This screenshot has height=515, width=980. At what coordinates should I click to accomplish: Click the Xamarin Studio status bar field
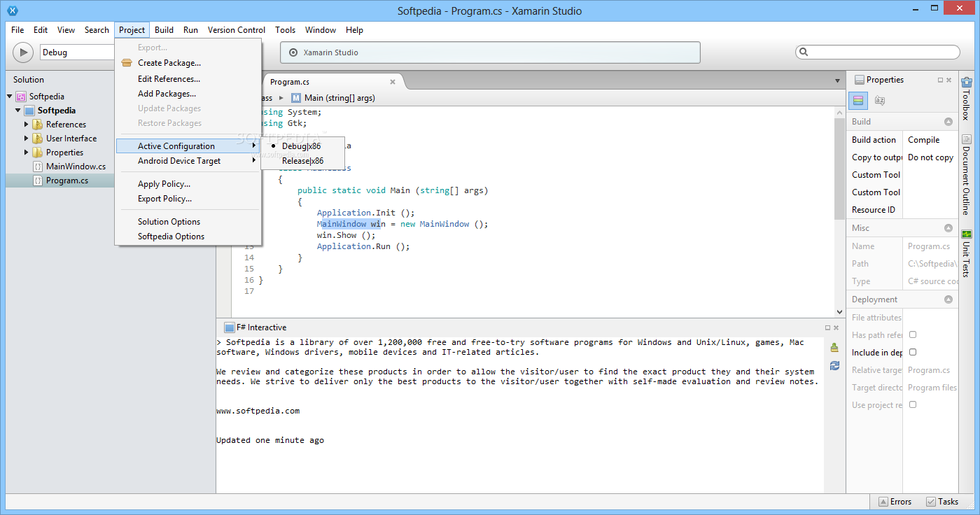pos(490,52)
